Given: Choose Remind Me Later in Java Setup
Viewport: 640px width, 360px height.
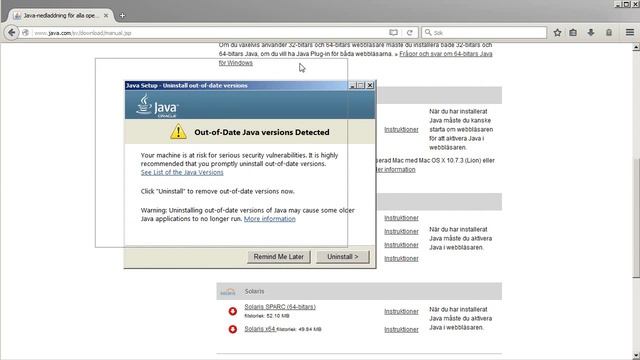Looking at the screenshot, I should [279, 257].
